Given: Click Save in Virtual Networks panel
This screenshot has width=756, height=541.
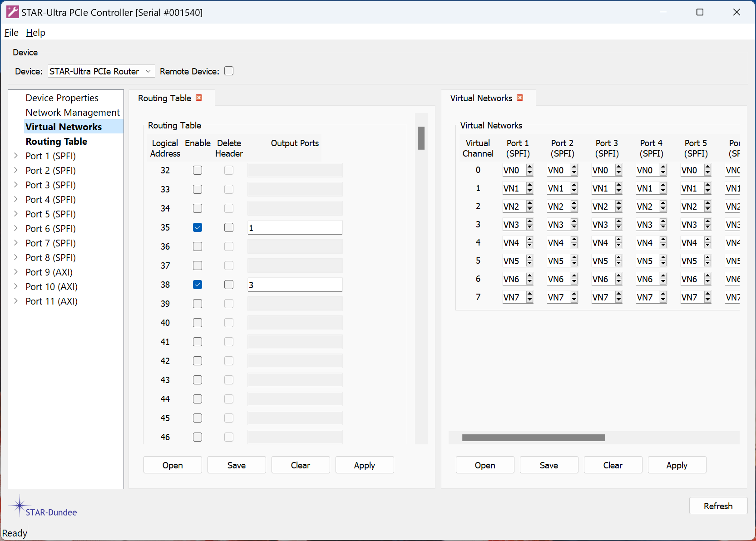Looking at the screenshot, I should click(x=549, y=465).
